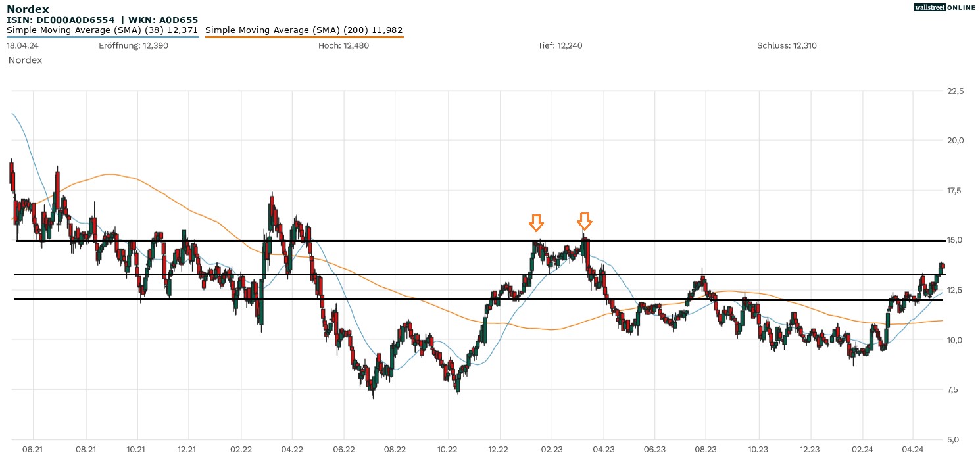This screenshot has height=453, width=980.
Task: Select the Nordex chart title heading
Action: point(28,9)
